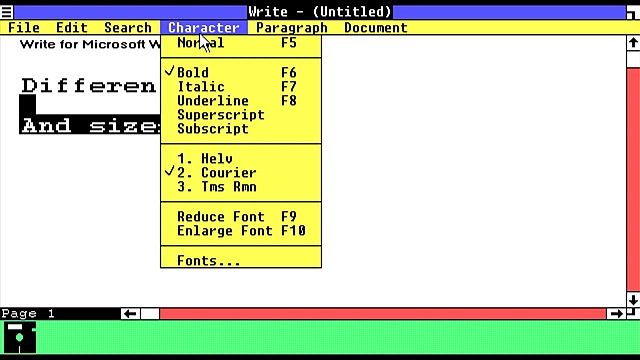Click the horizontal scrollbar right arrow

[x=616, y=313]
